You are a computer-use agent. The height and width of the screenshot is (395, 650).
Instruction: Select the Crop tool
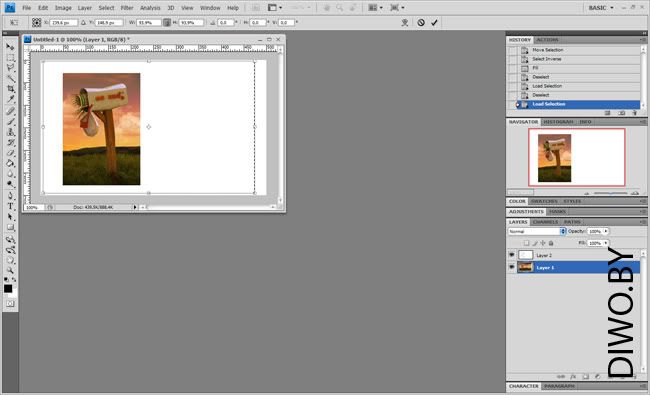(x=10, y=89)
